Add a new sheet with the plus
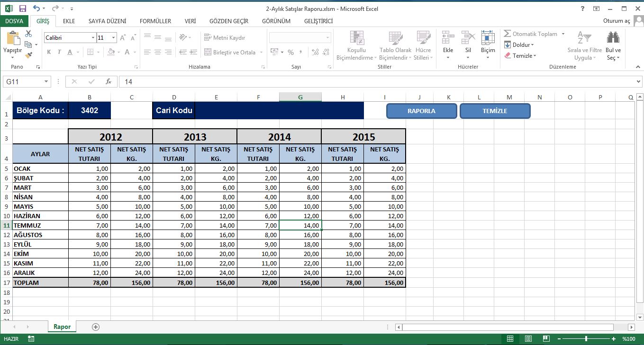Viewport: 644px width, 345px height. pyautogui.click(x=96, y=327)
